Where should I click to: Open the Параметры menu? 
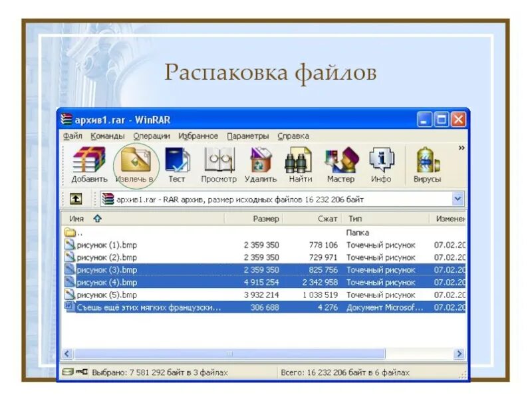point(248,136)
